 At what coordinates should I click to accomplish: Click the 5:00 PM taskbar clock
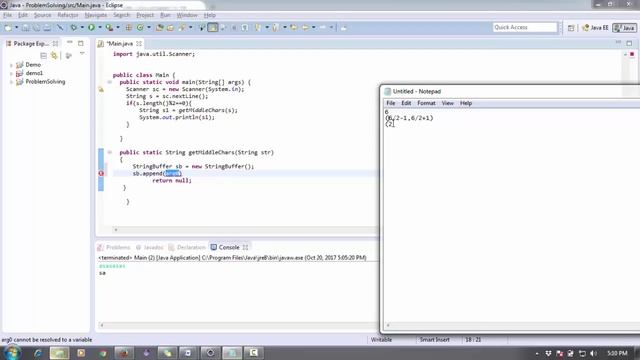(x=617, y=353)
